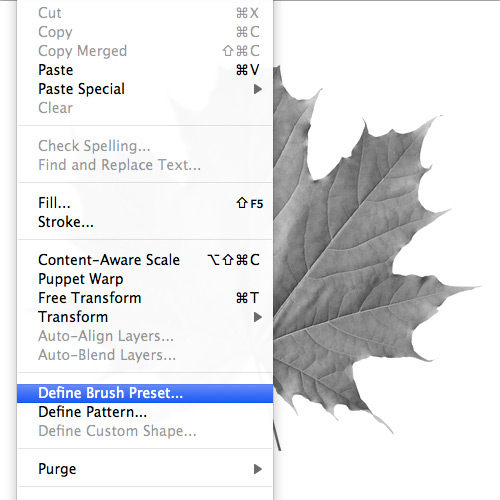Click the Purge menu item label
The height and width of the screenshot is (500, 500).
point(57,469)
